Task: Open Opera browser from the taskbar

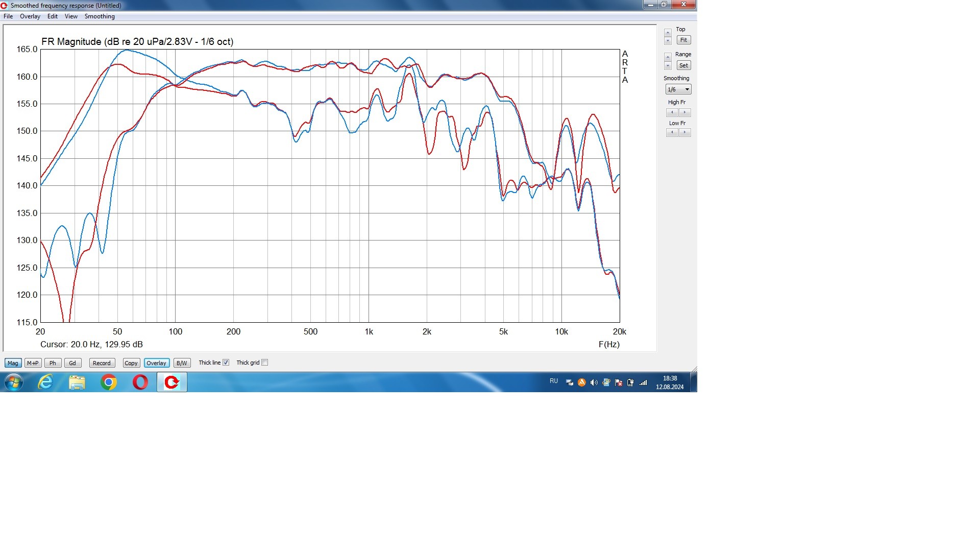Action: (x=140, y=382)
